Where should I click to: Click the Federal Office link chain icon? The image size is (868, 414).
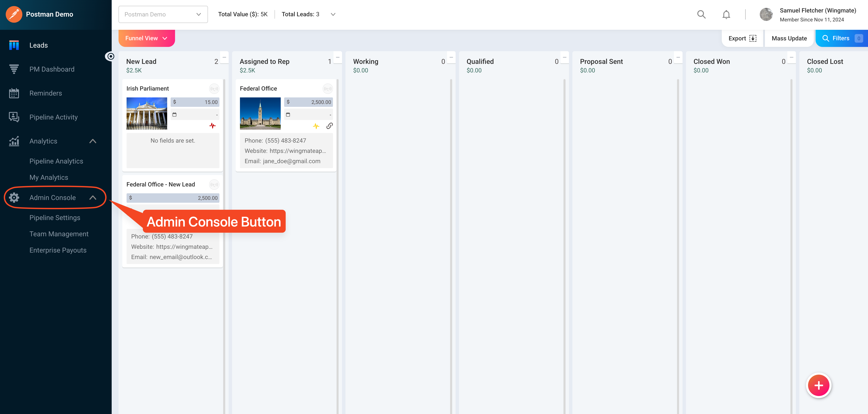[x=330, y=126]
